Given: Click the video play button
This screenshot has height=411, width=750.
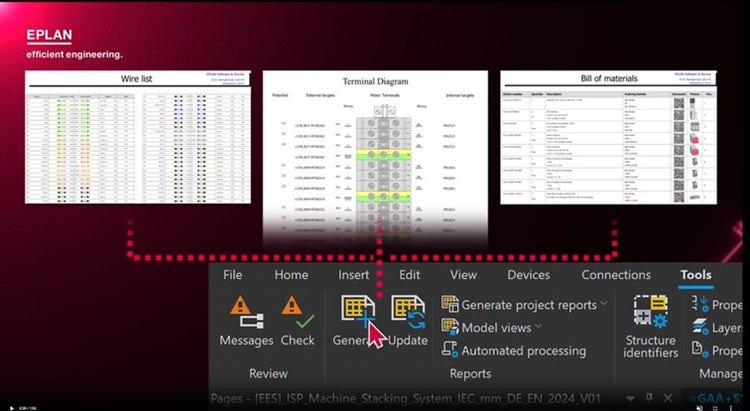Looking at the screenshot, I should coord(12,408).
